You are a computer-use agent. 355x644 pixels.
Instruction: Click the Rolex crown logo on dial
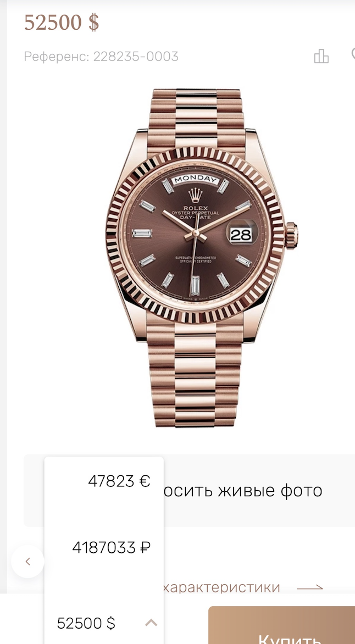click(x=195, y=195)
